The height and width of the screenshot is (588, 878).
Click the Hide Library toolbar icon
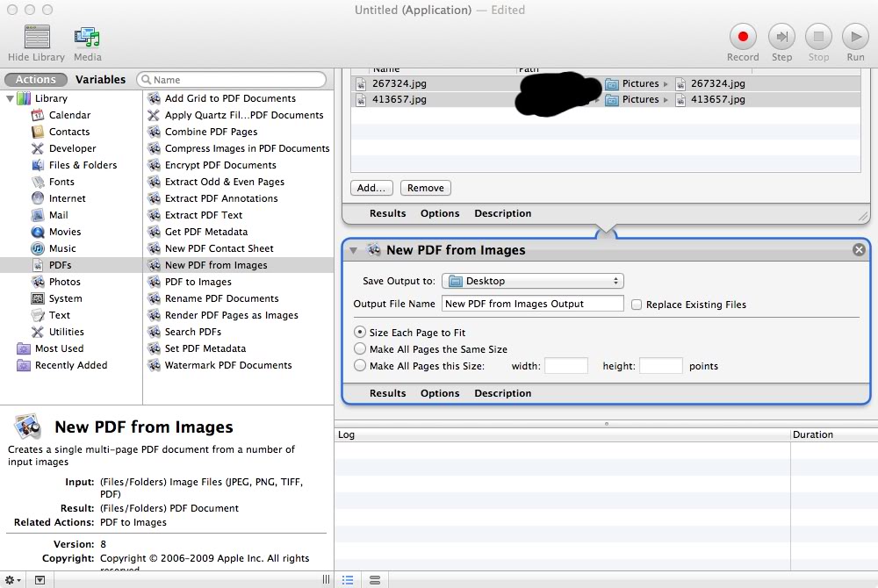(37, 38)
